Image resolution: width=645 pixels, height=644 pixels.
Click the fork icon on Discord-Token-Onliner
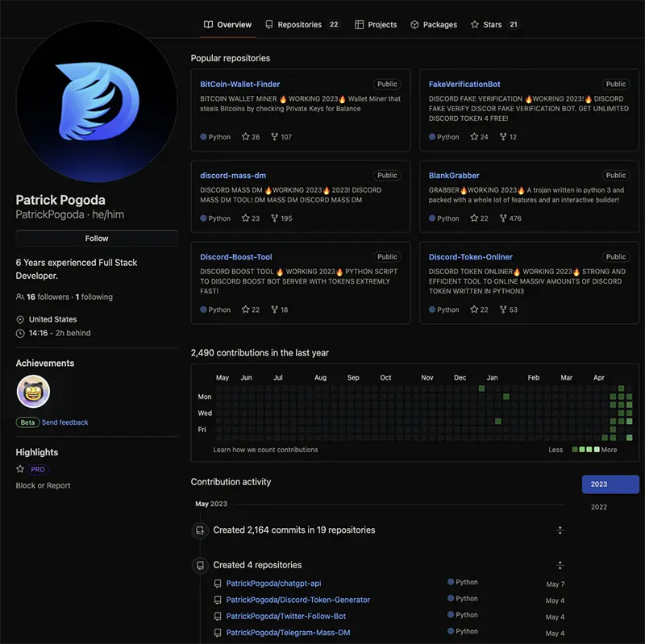[503, 310]
